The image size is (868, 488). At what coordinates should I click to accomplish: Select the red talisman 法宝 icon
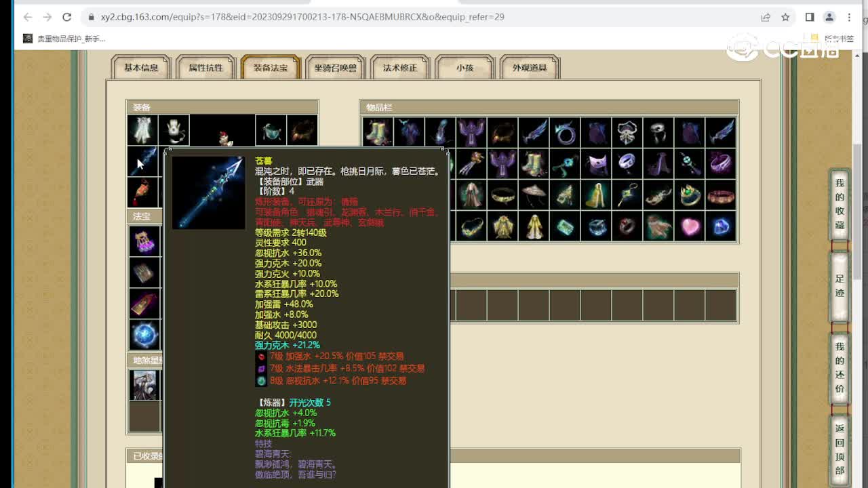pyautogui.click(x=144, y=304)
